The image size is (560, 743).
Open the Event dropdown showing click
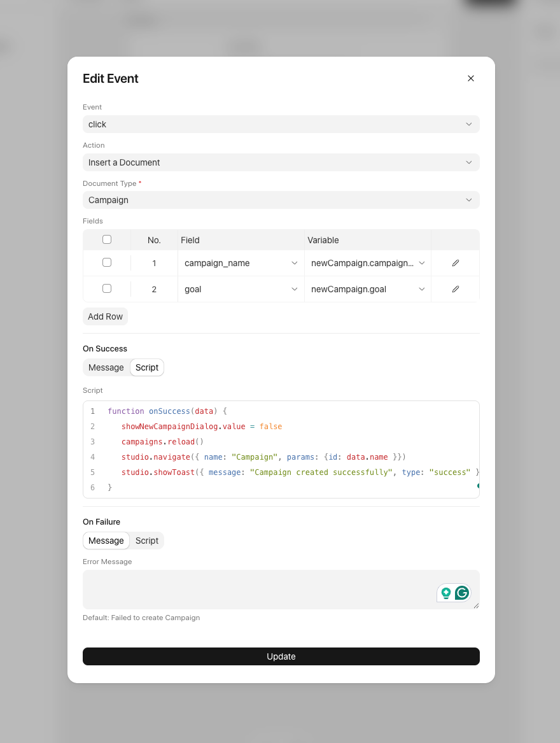281,124
